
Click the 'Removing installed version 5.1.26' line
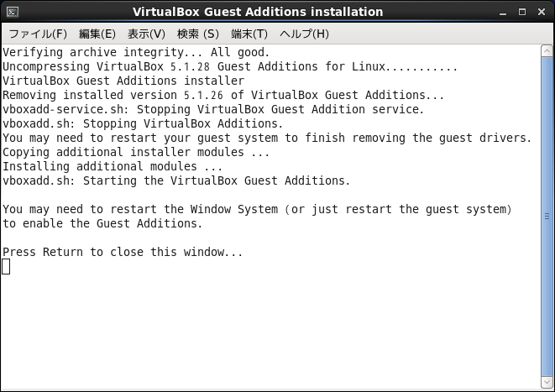point(223,95)
